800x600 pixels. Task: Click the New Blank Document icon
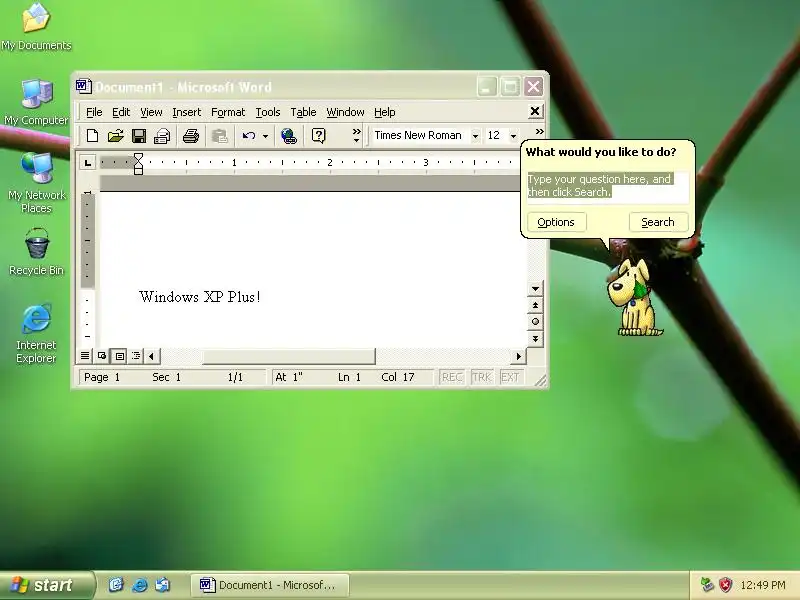click(92, 136)
